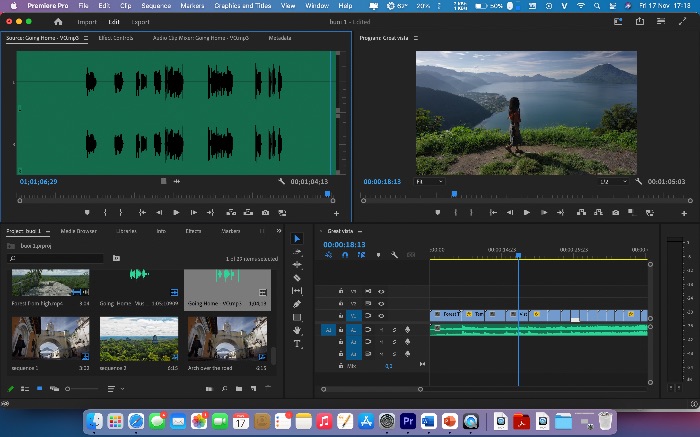Image resolution: width=700 pixels, height=437 pixels.
Task: Open Program monitor zoom level dropdown
Action: coord(429,182)
